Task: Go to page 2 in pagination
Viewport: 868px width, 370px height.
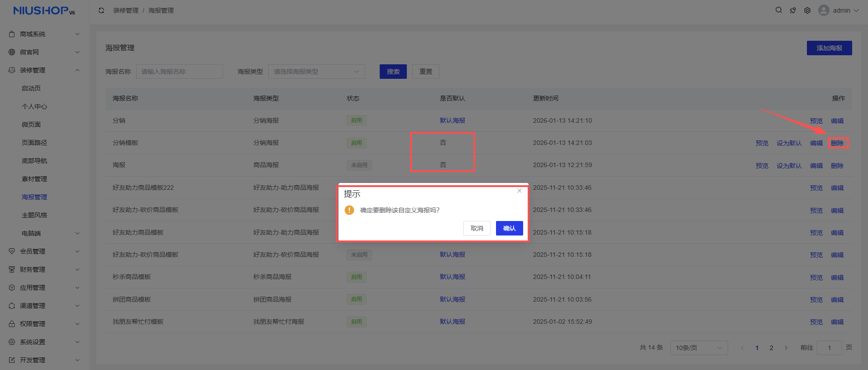Action: point(771,348)
